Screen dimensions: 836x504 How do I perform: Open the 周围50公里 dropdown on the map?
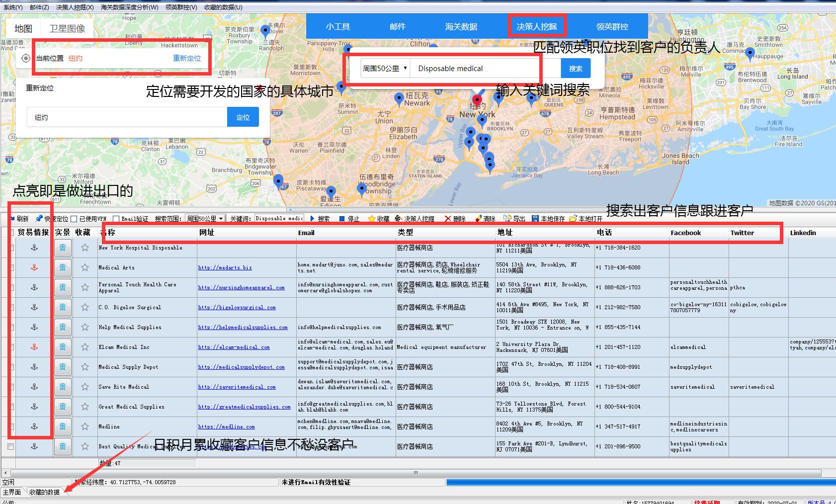click(x=385, y=69)
